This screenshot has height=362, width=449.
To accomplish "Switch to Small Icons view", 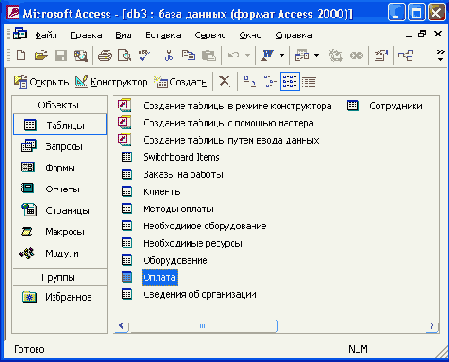I will [x=270, y=81].
